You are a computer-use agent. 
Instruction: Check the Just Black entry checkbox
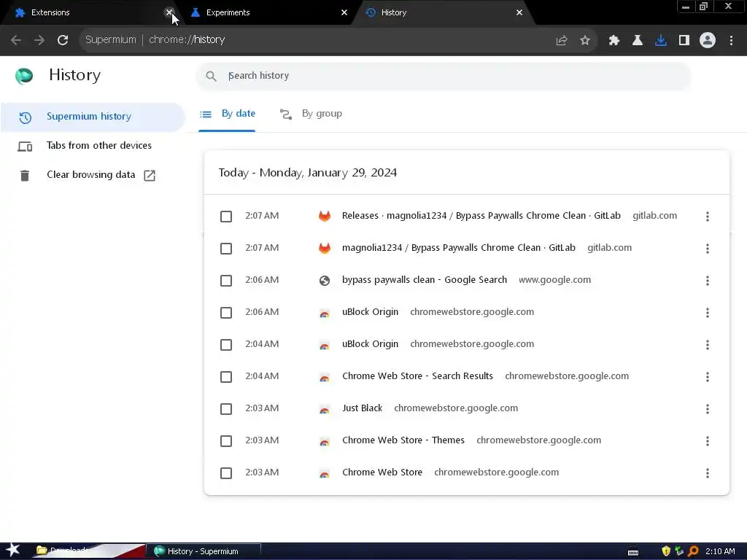226,409
